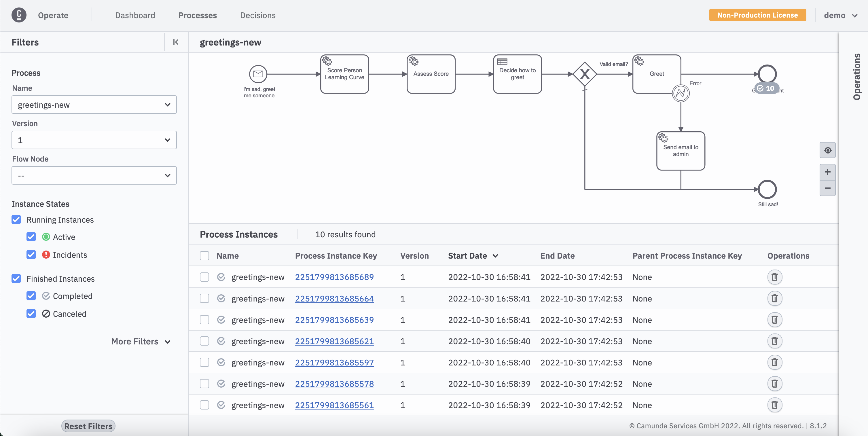This screenshot has width=868, height=436.
Task: Zoom out on the diagram
Action: (828, 188)
